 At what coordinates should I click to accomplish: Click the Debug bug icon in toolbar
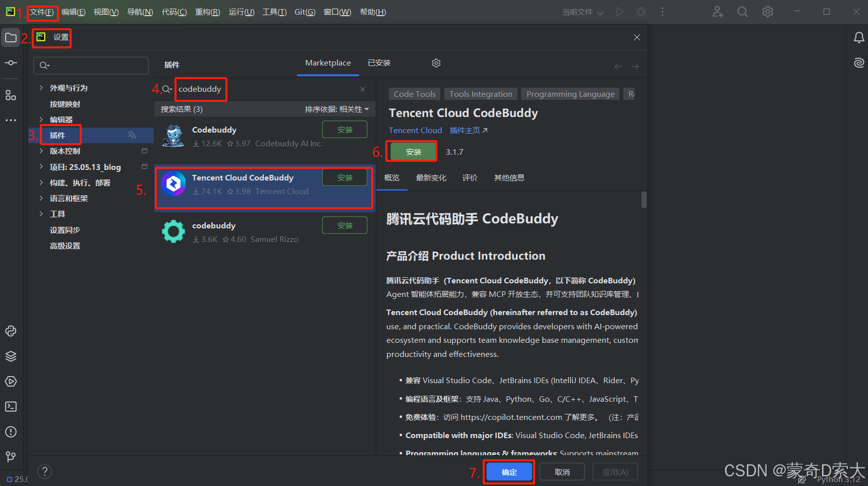coord(641,12)
